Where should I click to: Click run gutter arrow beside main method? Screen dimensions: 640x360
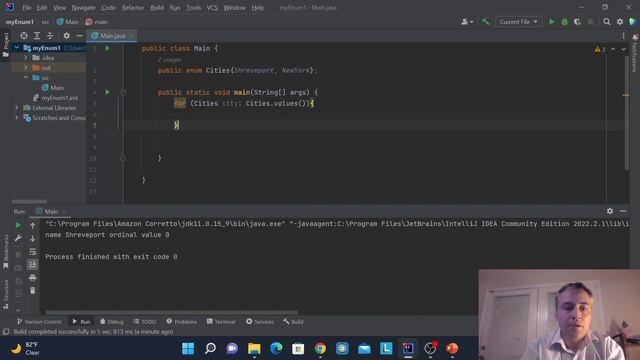(107, 92)
